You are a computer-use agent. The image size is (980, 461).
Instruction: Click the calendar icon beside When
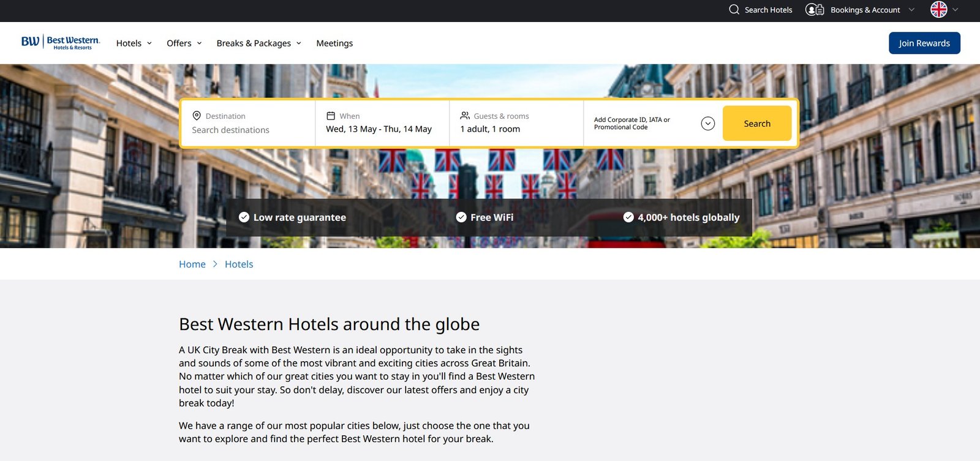click(331, 116)
